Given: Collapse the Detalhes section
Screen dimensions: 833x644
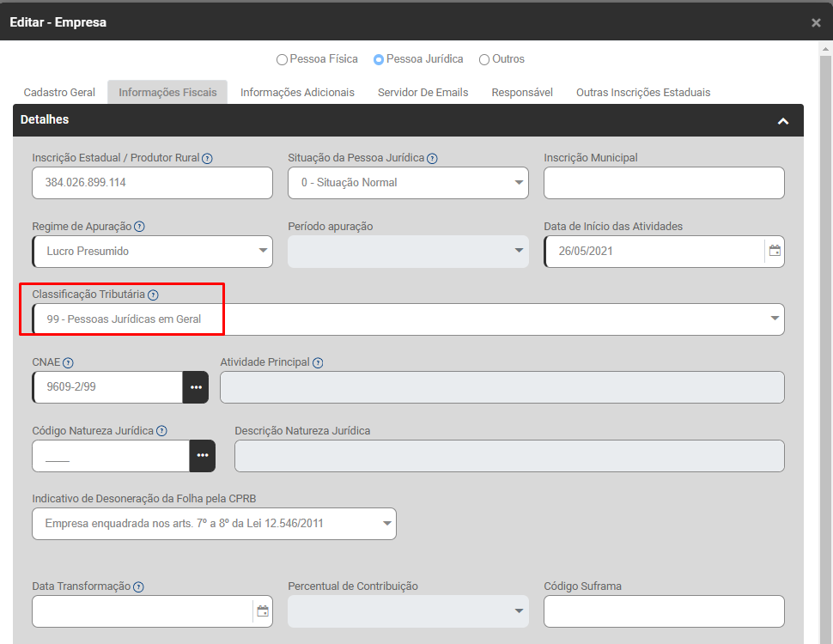Looking at the screenshot, I should 782,121.
